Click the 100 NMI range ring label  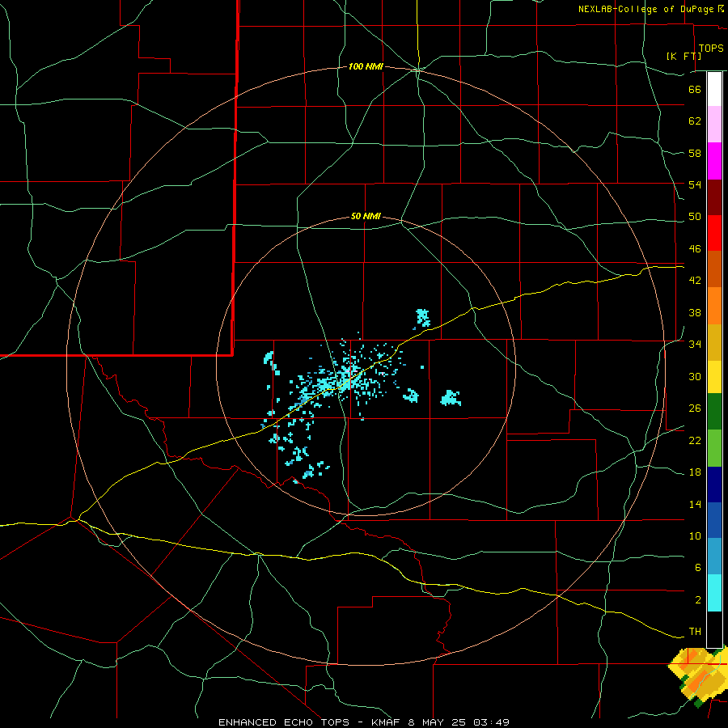pos(366,67)
